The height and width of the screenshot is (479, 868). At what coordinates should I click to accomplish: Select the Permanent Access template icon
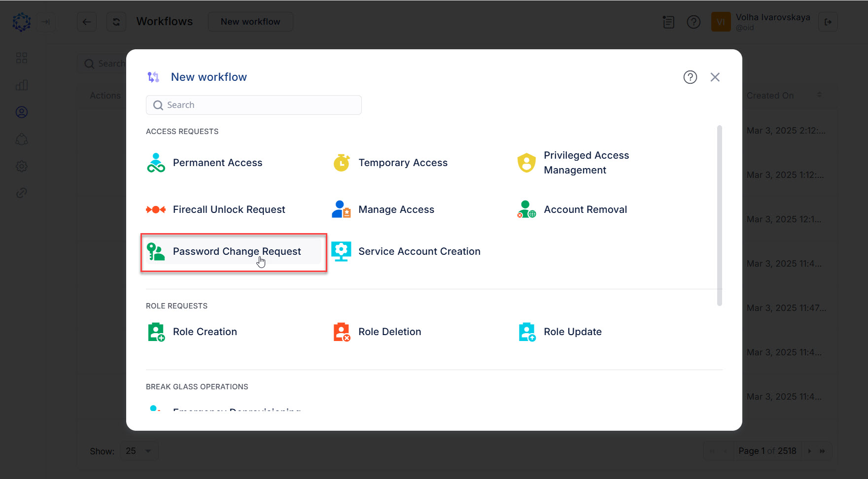[x=155, y=162]
